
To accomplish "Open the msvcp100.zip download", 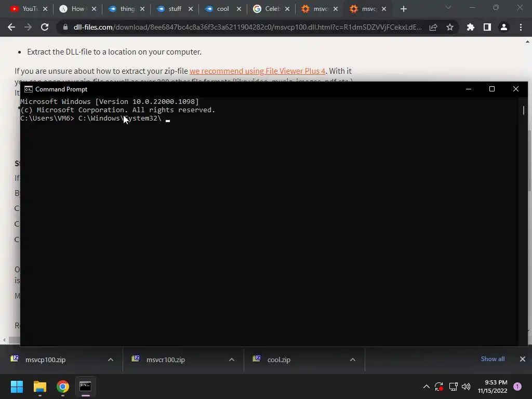I will tap(46, 360).
